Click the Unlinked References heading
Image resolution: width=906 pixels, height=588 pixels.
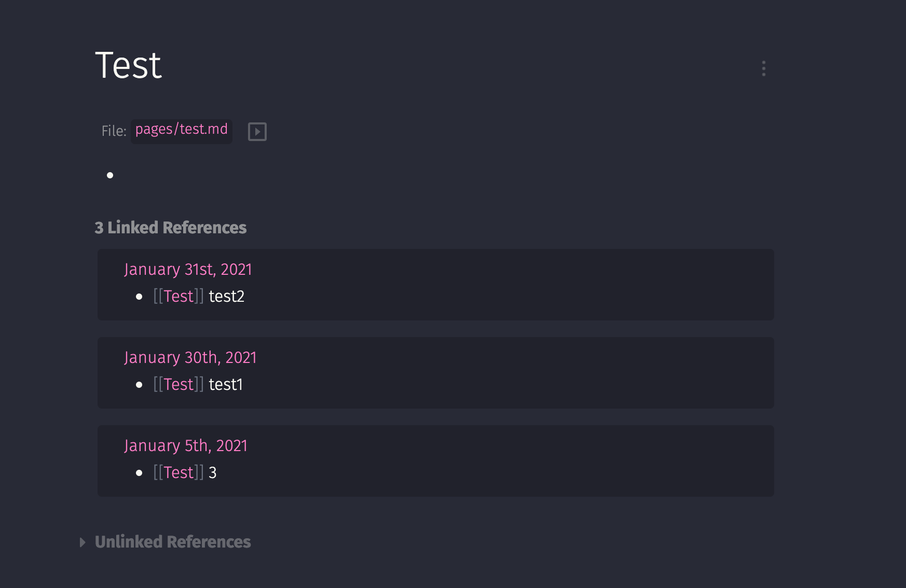[173, 542]
